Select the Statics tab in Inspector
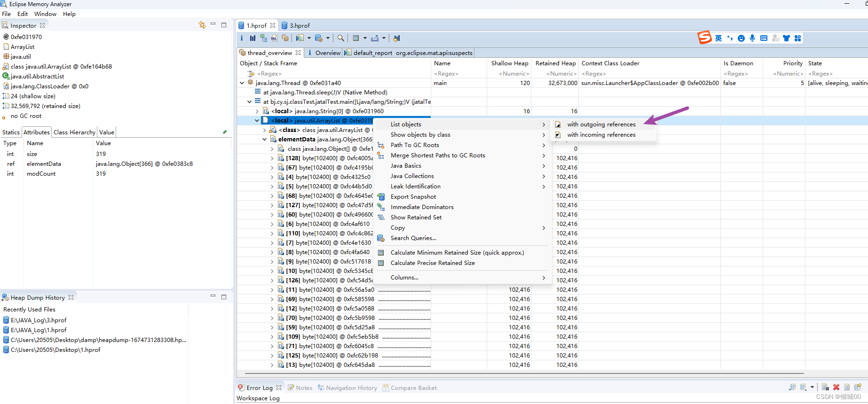This screenshot has width=868, height=404. click(x=11, y=132)
